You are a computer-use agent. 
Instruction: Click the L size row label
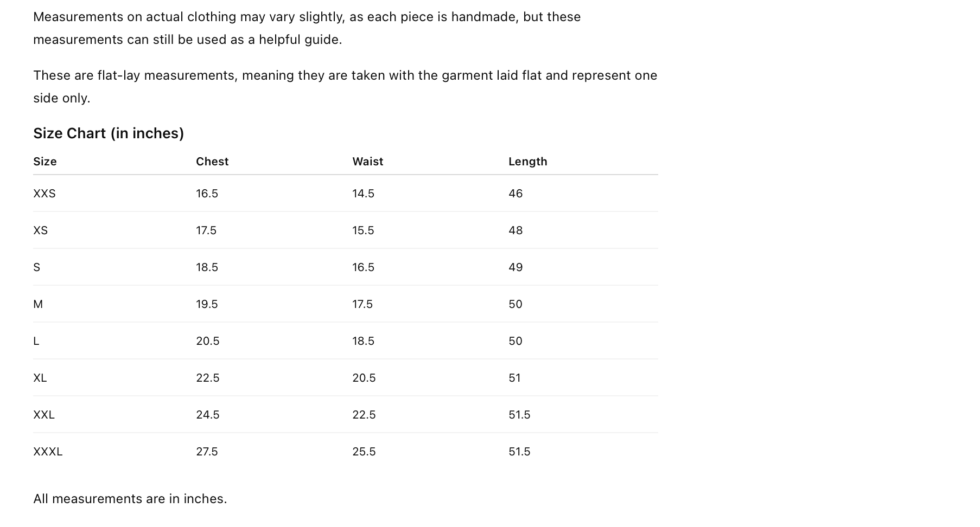coord(36,341)
